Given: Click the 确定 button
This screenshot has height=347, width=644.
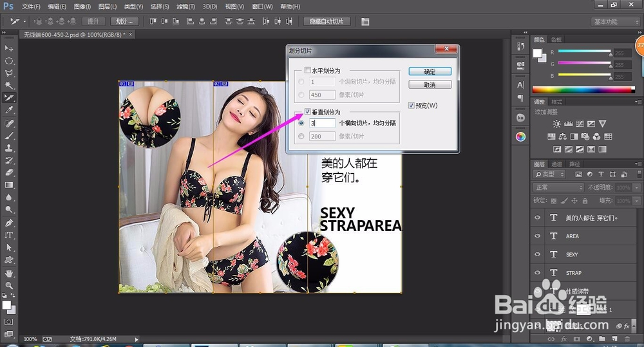Looking at the screenshot, I should [430, 71].
